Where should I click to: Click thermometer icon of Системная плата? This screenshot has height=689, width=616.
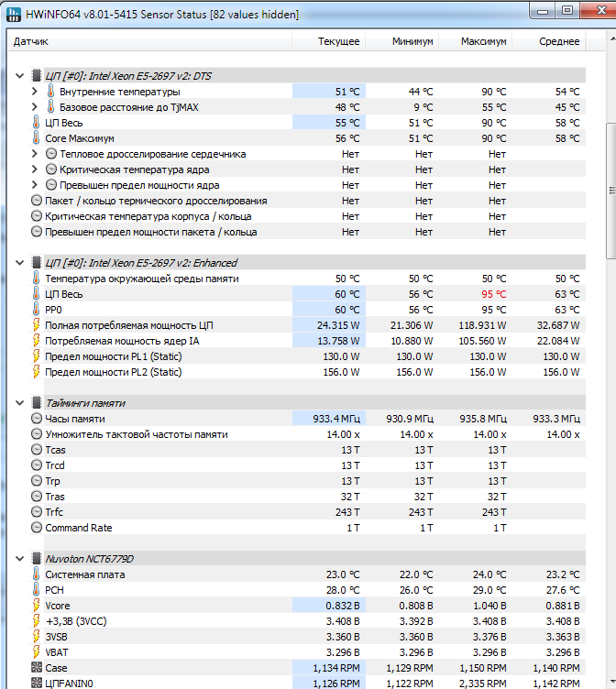(x=37, y=574)
